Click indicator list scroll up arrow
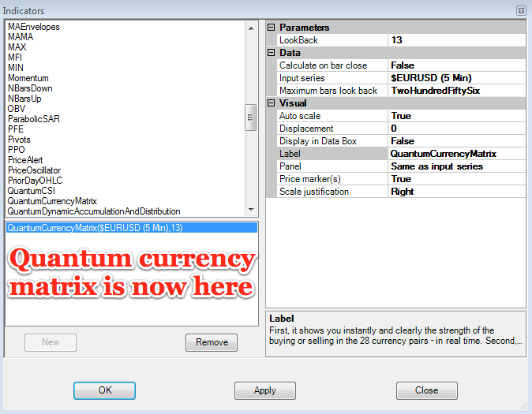 (251, 28)
